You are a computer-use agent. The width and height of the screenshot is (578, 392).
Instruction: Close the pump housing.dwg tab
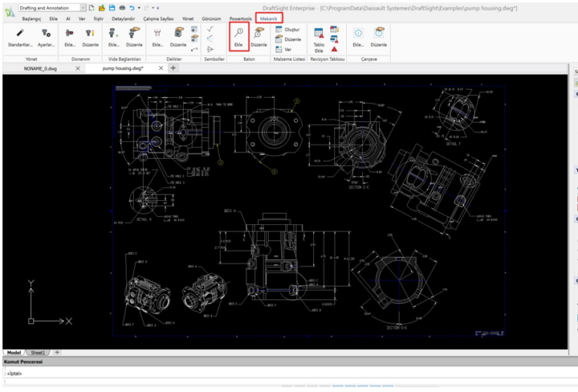pos(159,68)
